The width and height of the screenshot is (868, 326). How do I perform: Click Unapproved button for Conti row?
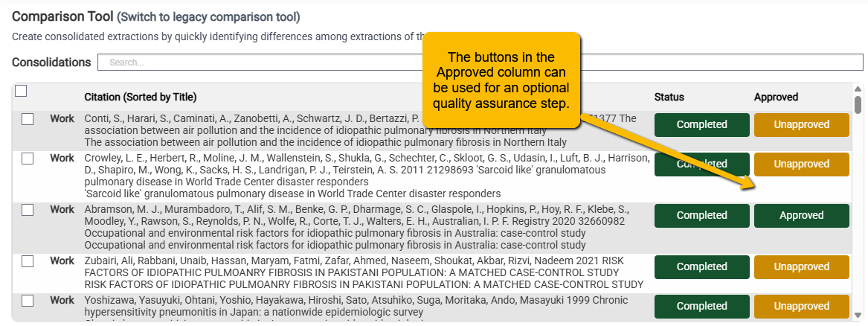[x=801, y=125]
